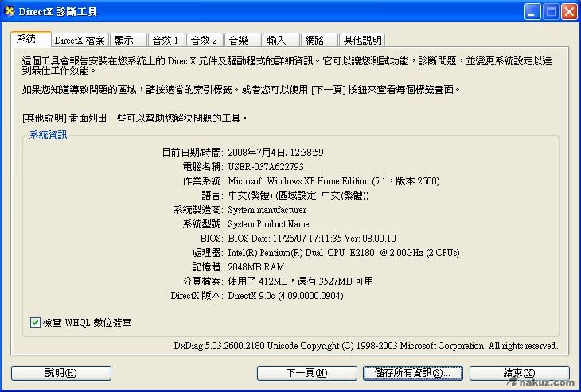Switch to the 系統 tab
Image resolution: width=581 pixels, height=392 pixels.
(31, 39)
